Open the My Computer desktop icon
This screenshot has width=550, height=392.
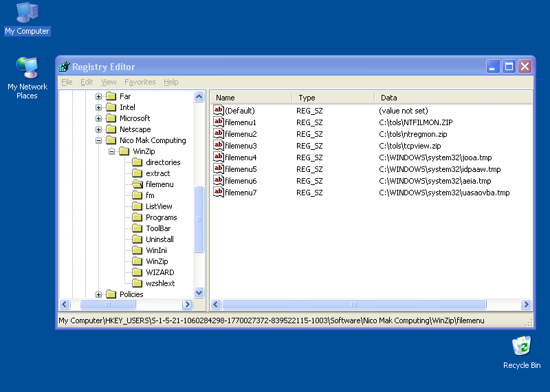[x=27, y=19]
